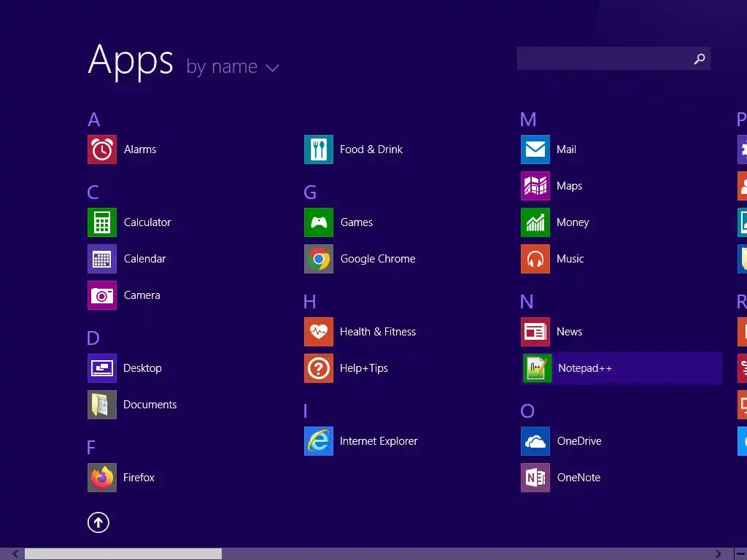Start the Camera app icon
Image resolution: width=747 pixels, height=560 pixels.
[102, 295]
